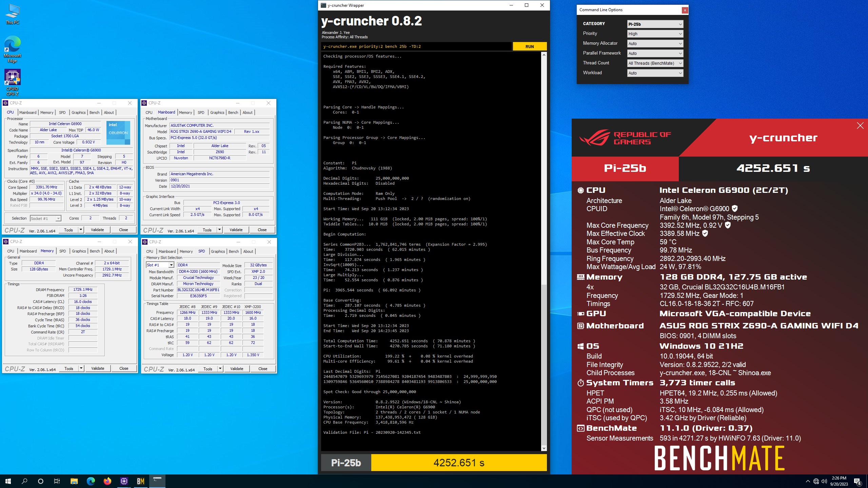The image size is (868, 488).
Task: Switch to CPU-Z taskbar icon
Action: pos(124,481)
